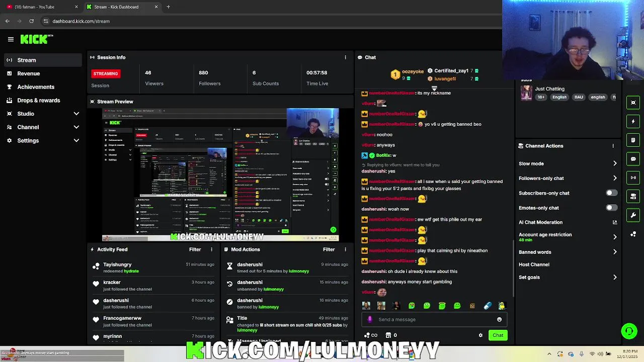Click the Send a message input field

coord(435,319)
